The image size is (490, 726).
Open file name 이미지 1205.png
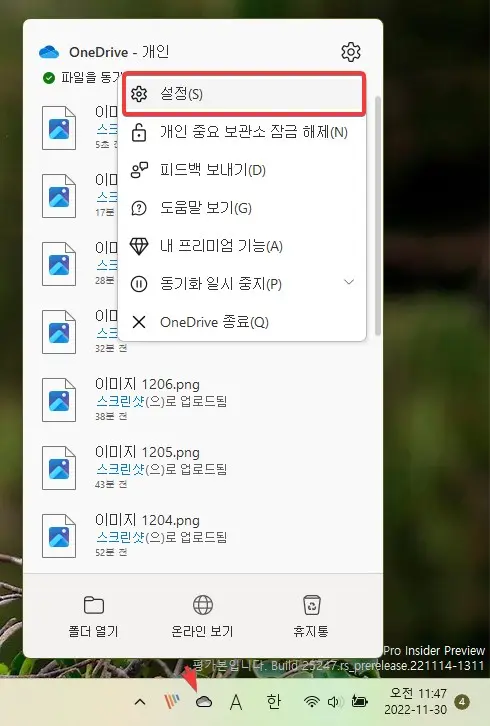point(147,452)
